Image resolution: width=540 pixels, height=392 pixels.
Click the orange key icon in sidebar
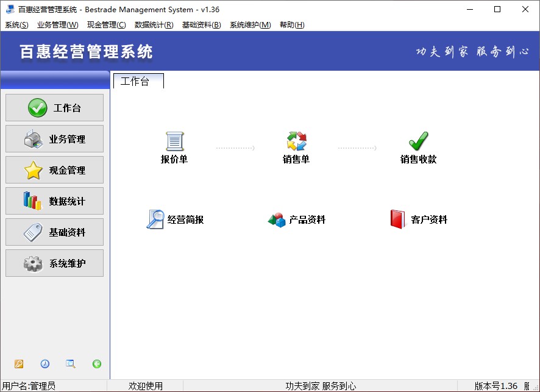point(19,364)
